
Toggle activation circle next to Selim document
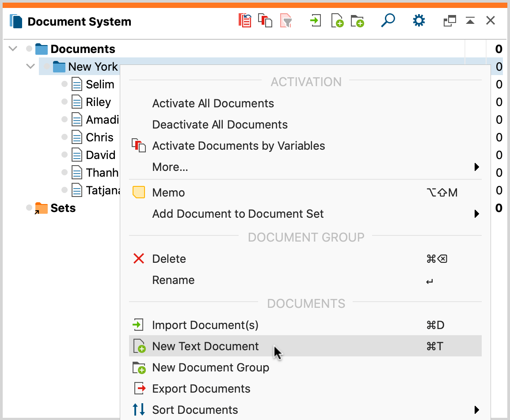click(x=64, y=84)
